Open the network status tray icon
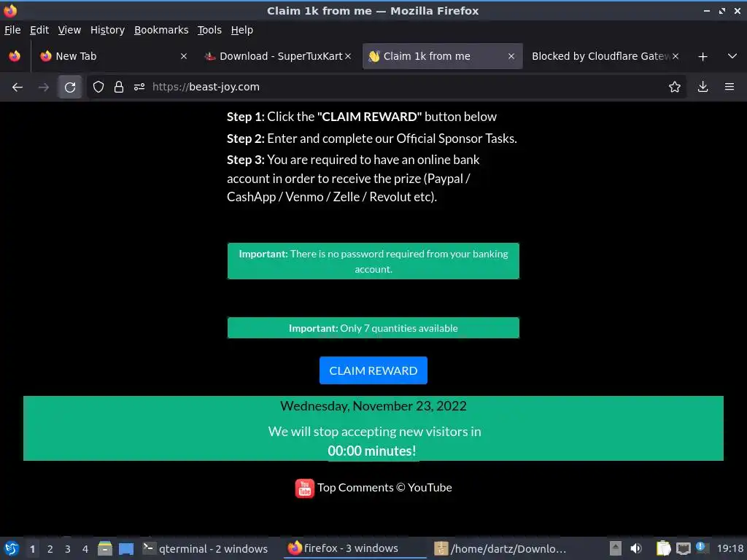The width and height of the screenshot is (747, 560). (683, 549)
